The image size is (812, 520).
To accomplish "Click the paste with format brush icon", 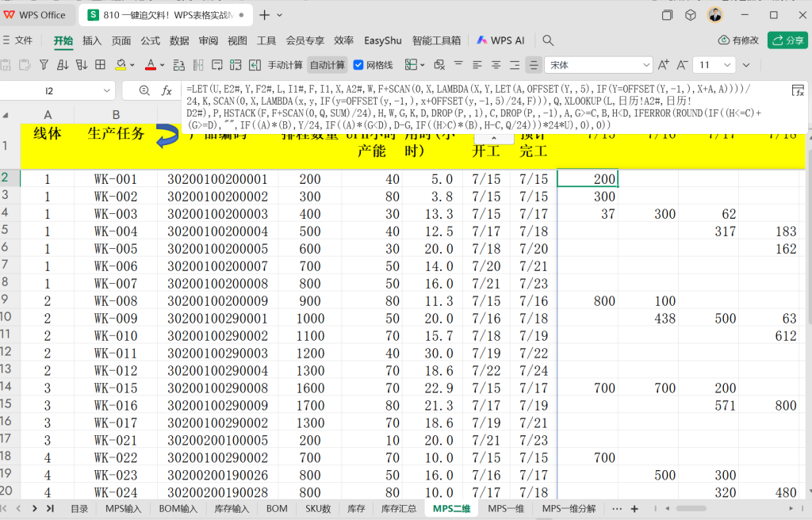I will click(x=25, y=65).
